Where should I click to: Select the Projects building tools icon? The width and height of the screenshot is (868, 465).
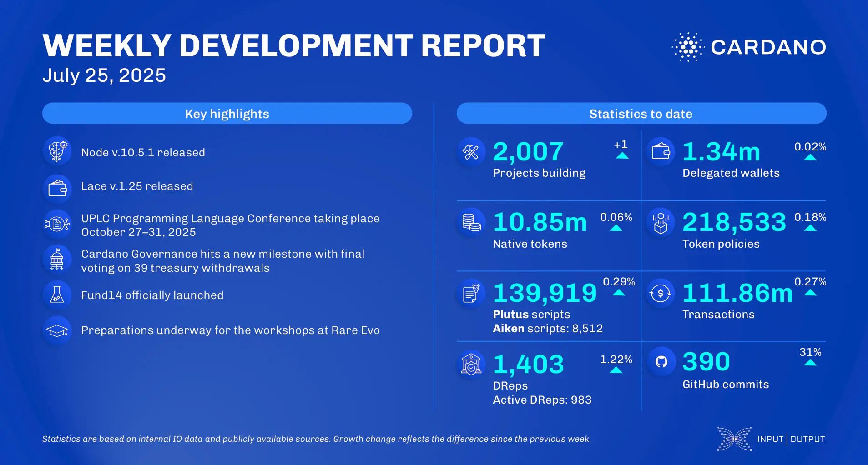click(x=471, y=152)
